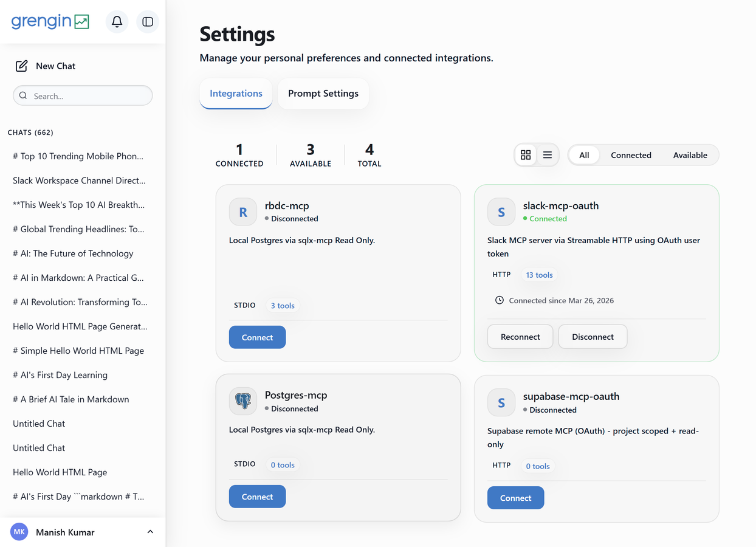Click the MK user avatar
The width and height of the screenshot is (756, 547).
coord(19,532)
